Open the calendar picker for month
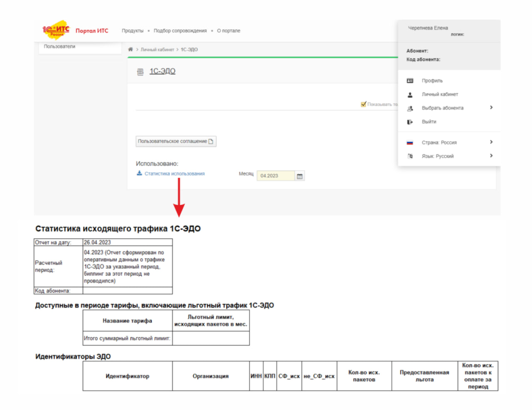Image resolution: width=532 pixels, height=410 pixels. [300, 176]
